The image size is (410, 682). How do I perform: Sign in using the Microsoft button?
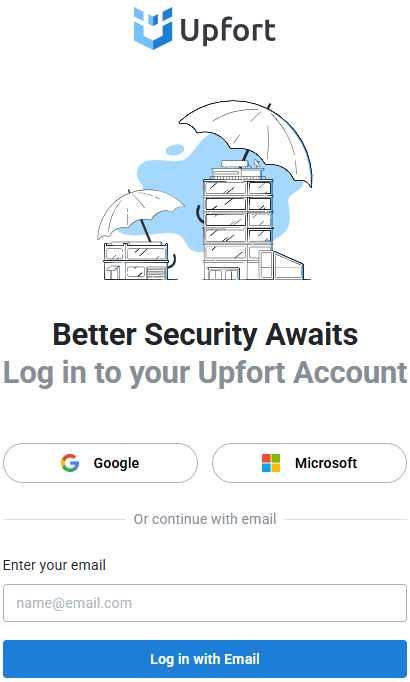click(x=310, y=463)
